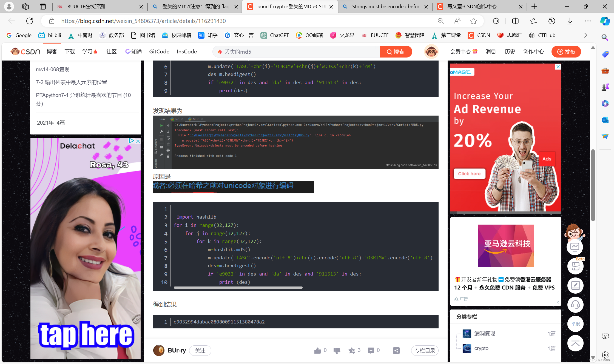Click the thumbs-down dislike icon
614x364 pixels.
337,351
